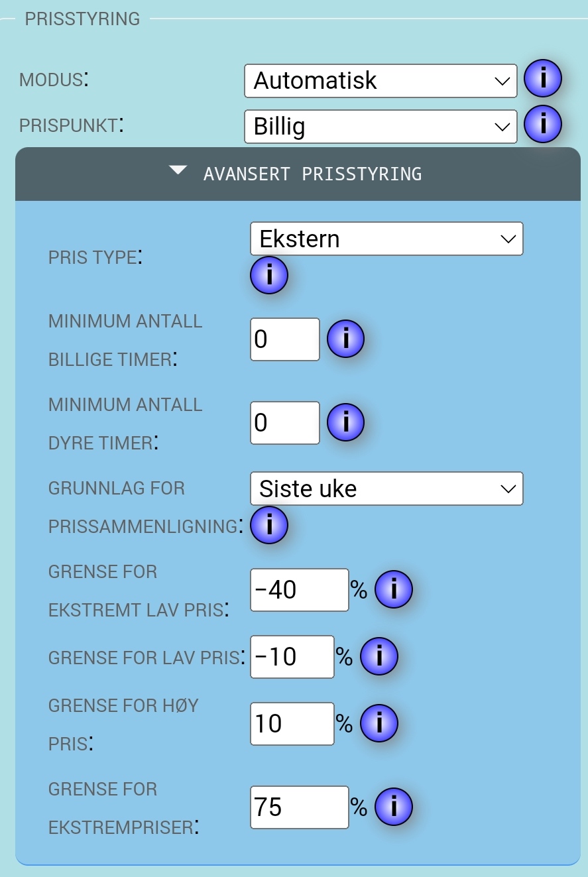
Task: Show info for minimum antall dyre timer
Action: [345, 422]
